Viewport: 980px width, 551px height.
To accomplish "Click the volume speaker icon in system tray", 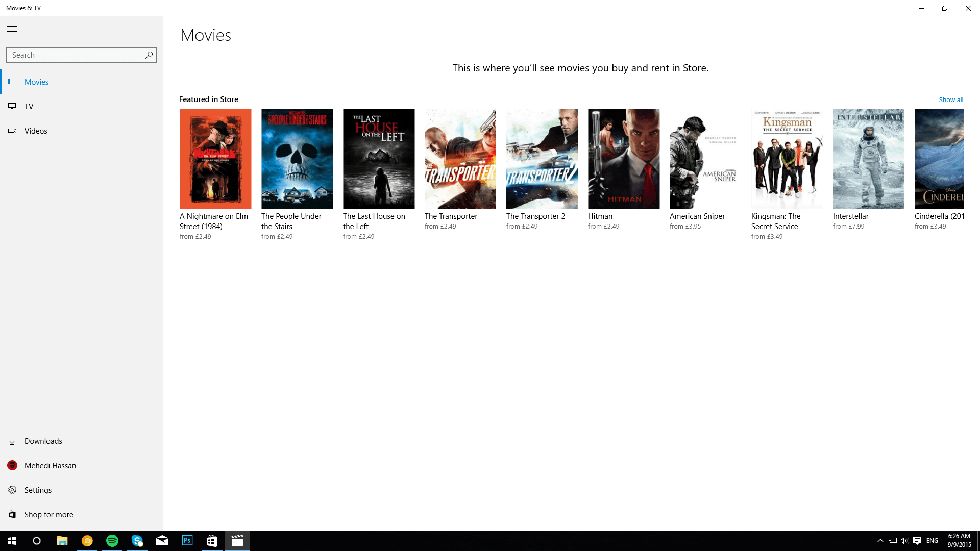I will click(904, 540).
